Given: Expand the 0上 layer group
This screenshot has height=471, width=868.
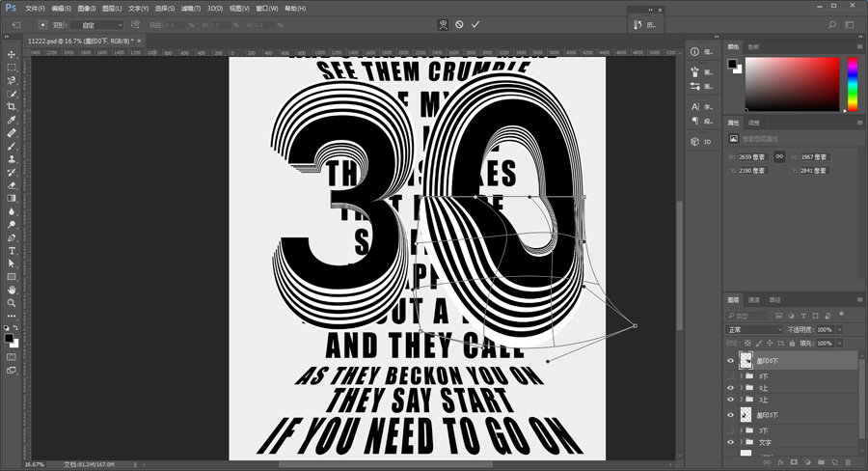Looking at the screenshot, I should (x=742, y=388).
